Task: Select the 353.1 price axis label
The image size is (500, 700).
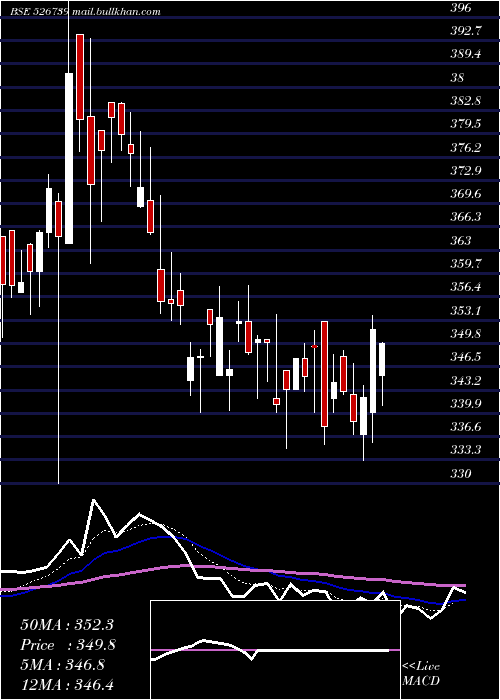Action: pyautogui.click(x=466, y=310)
